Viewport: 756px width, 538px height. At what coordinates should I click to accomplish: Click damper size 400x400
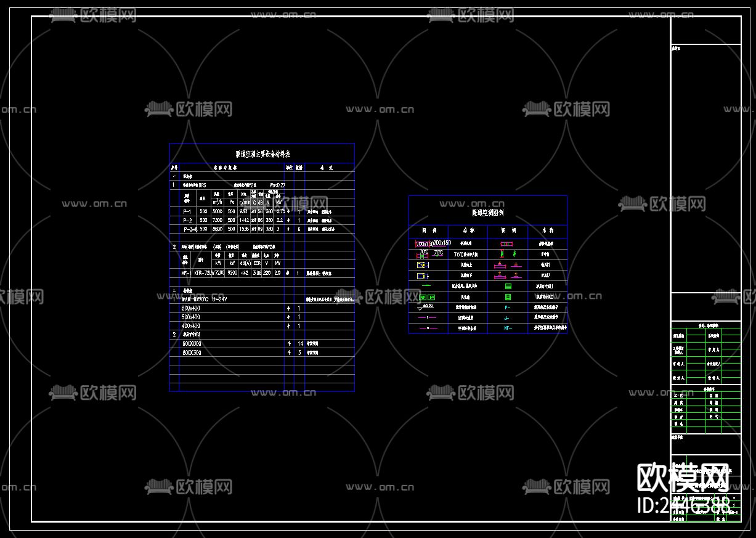pyautogui.click(x=191, y=326)
